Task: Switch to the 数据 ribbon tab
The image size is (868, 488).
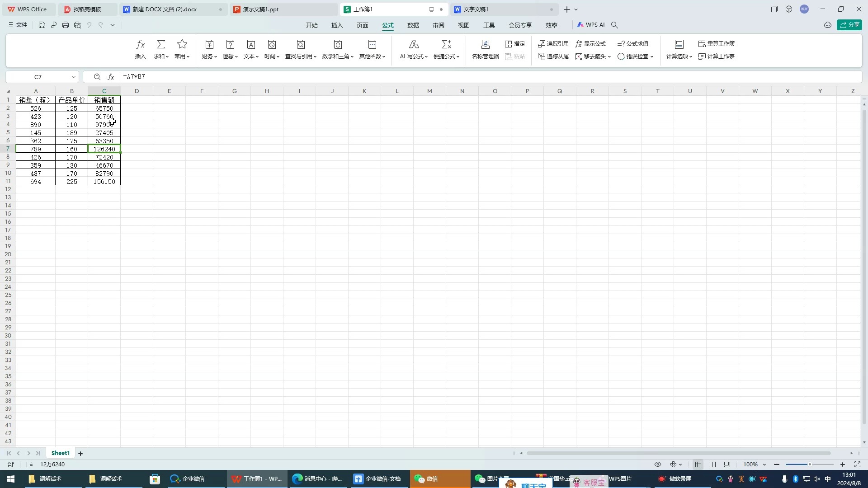Action: [x=413, y=25]
